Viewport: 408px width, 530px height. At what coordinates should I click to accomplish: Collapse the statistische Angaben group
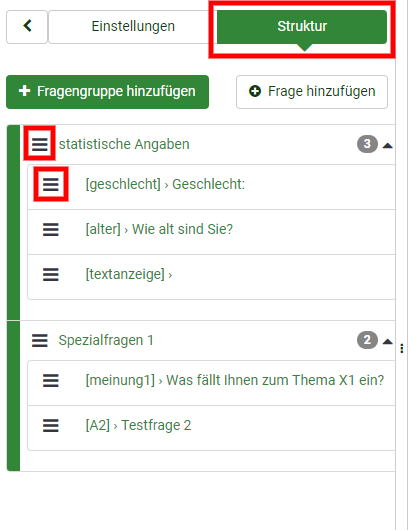[x=387, y=146]
